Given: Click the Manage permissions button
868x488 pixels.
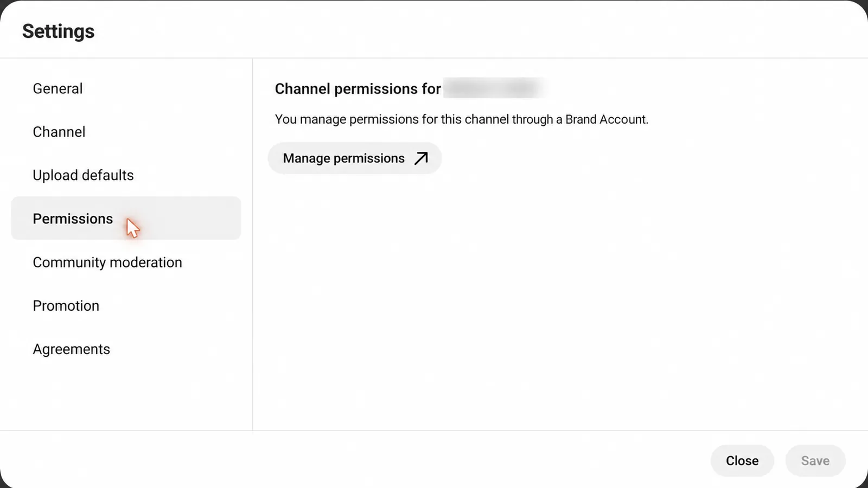Looking at the screenshot, I should coord(355,158).
